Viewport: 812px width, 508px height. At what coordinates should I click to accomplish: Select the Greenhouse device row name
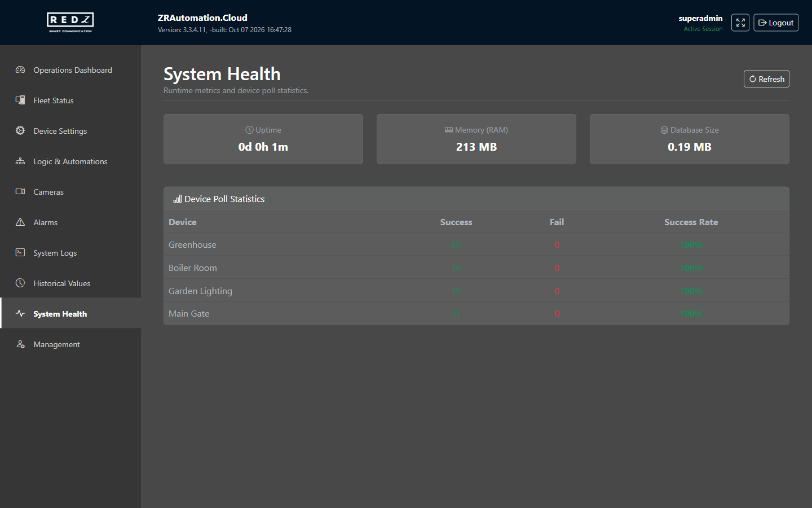[x=192, y=244]
